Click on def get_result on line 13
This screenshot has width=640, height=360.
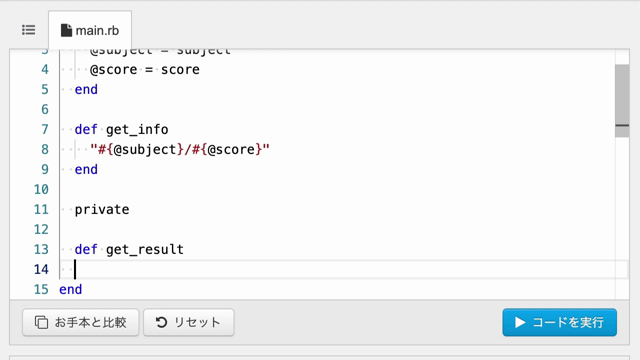129,249
